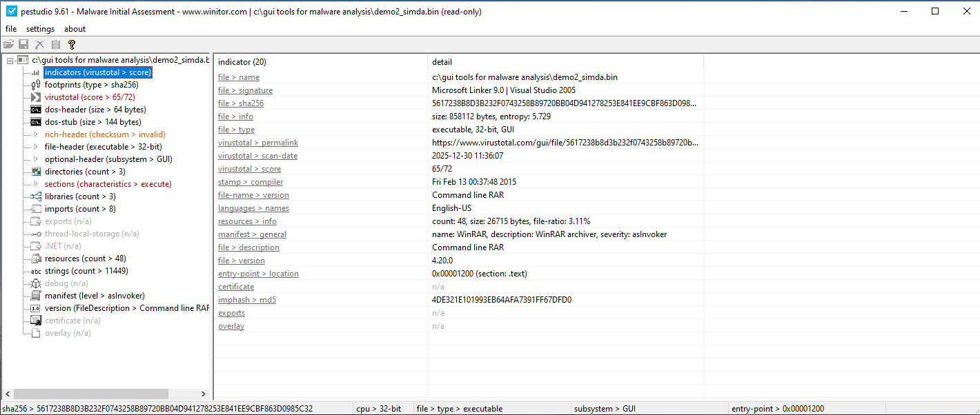Image resolution: width=980 pixels, height=415 pixels.
Task: Click the open file folder toolbar icon
Action: click(x=9, y=44)
